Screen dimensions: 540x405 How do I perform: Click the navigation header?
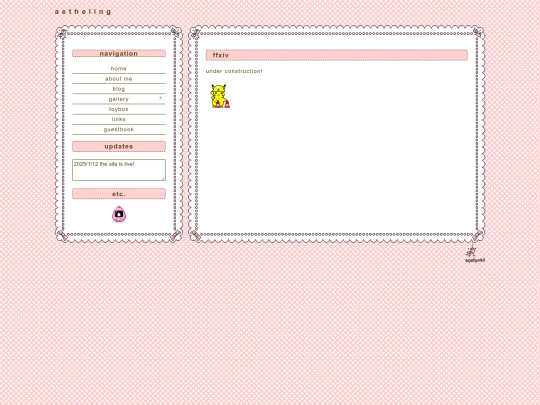click(x=119, y=53)
